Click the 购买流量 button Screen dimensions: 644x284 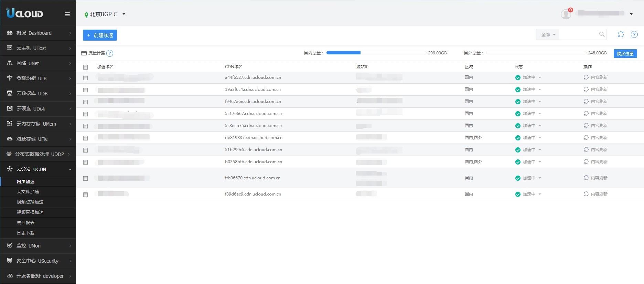click(x=625, y=54)
